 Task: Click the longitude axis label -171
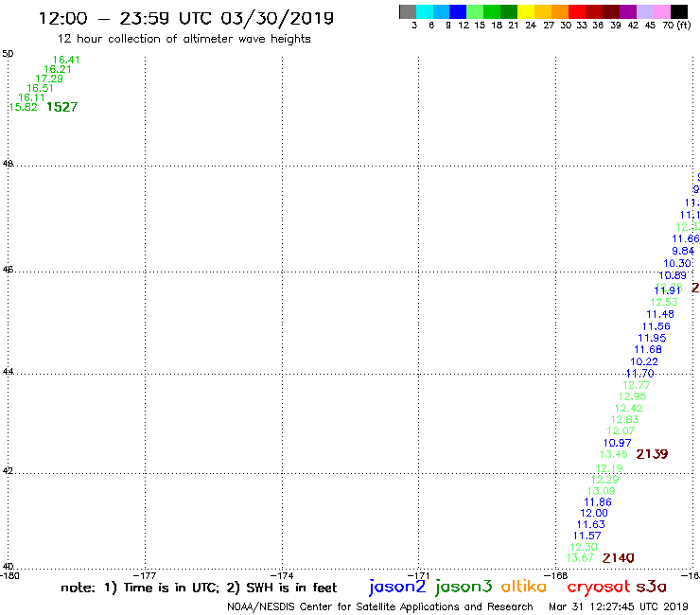418,576
